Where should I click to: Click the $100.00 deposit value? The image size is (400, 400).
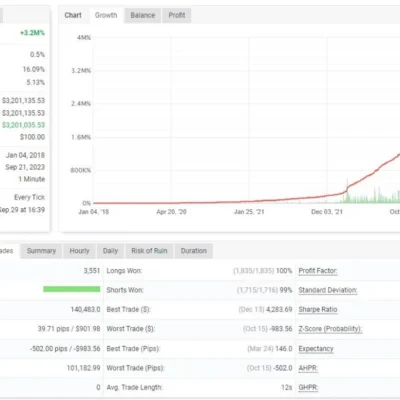click(32, 137)
